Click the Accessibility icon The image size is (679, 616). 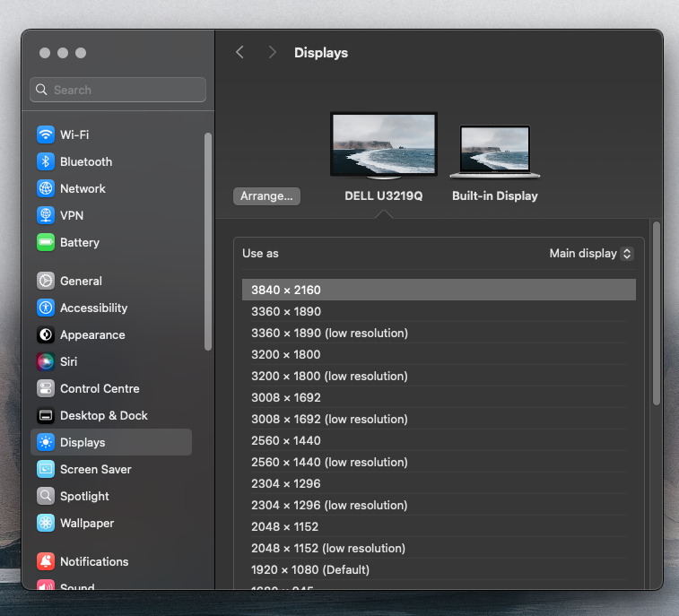coord(46,308)
